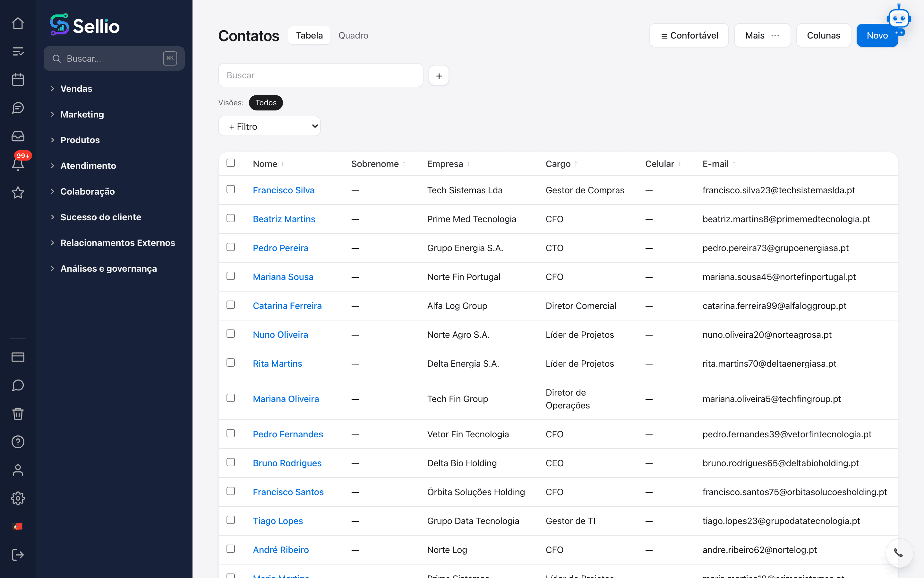
Task: Check the Mariana Sousa row checkbox
Action: (231, 276)
